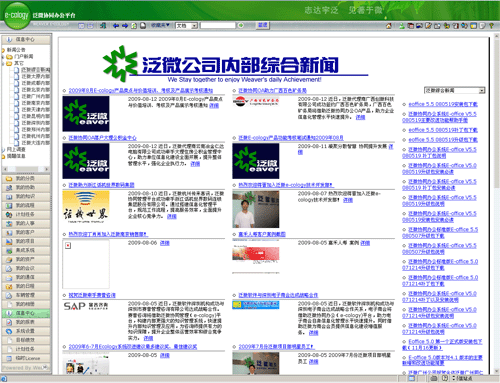
Task: Click the 我的会议 icon in sidebar
Action: [9, 268]
